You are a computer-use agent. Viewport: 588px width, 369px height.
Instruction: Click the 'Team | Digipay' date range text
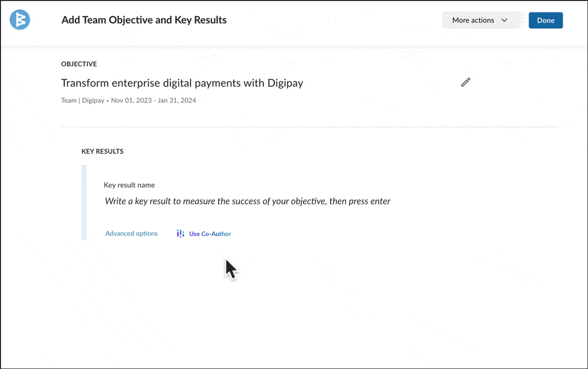point(128,100)
